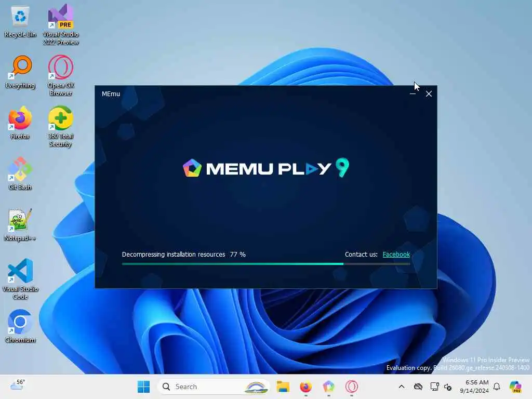
Task: Click the MEmu window title text
Action: click(111, 94)
